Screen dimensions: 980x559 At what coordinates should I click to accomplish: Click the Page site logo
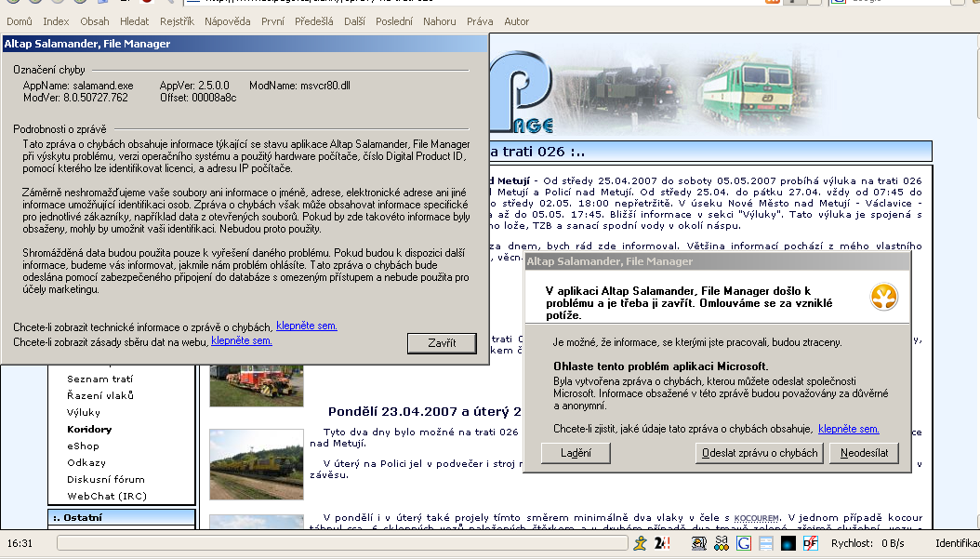[523, 92]
